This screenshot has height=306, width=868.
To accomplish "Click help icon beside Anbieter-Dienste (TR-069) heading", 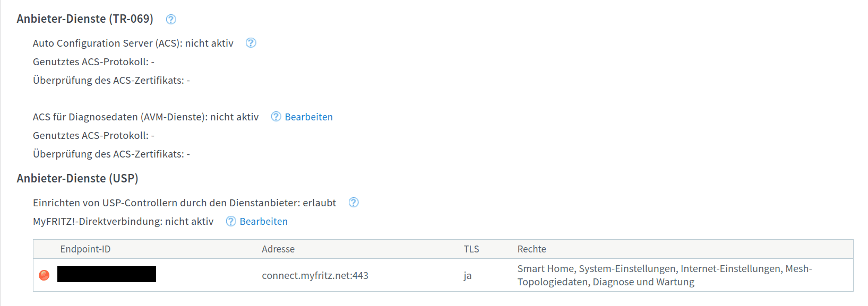I will (x=171, y=20).
